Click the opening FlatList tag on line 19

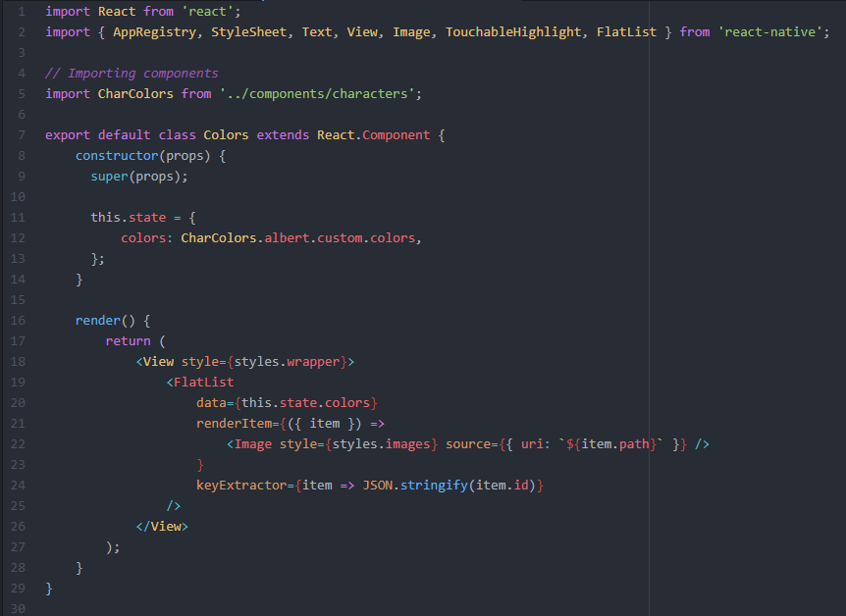pos(200,382)
